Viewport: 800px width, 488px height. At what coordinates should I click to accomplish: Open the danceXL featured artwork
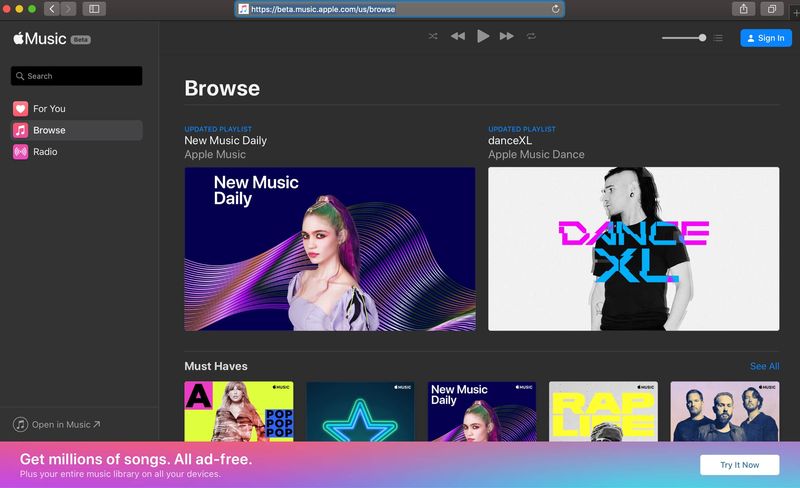tap(634, 249)
